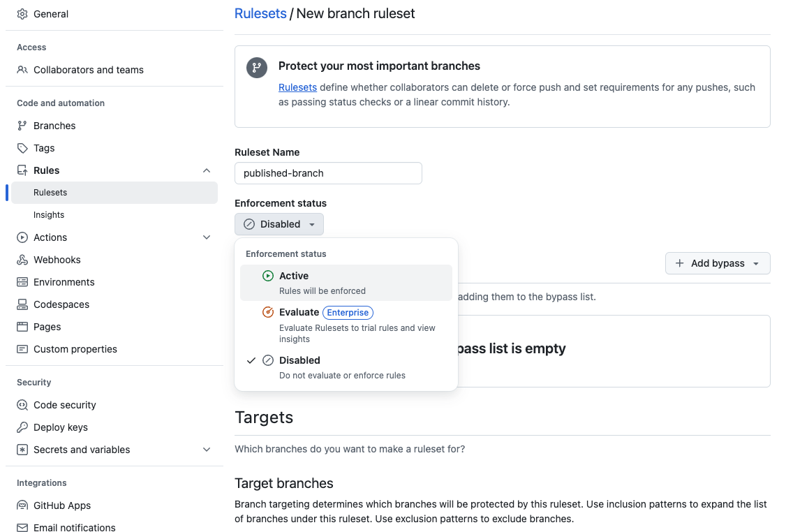Screen dimensions: 786x532
Task: Expand the Actions section chevron
Action: 207,237
